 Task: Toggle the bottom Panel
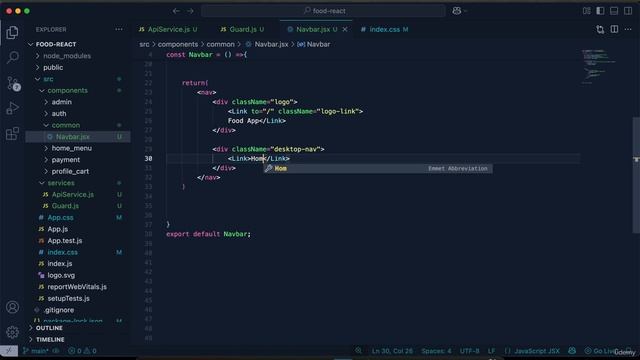pyautogui.click(x=614, y=11)
